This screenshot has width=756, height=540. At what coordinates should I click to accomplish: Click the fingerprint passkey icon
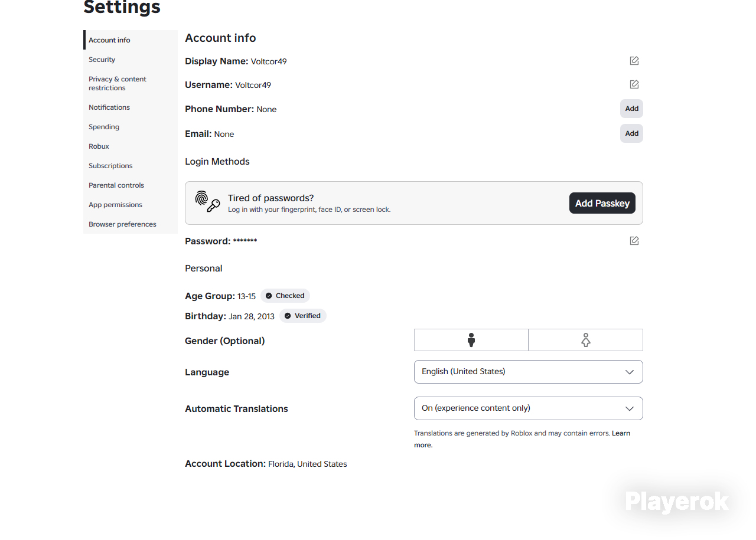207,202
